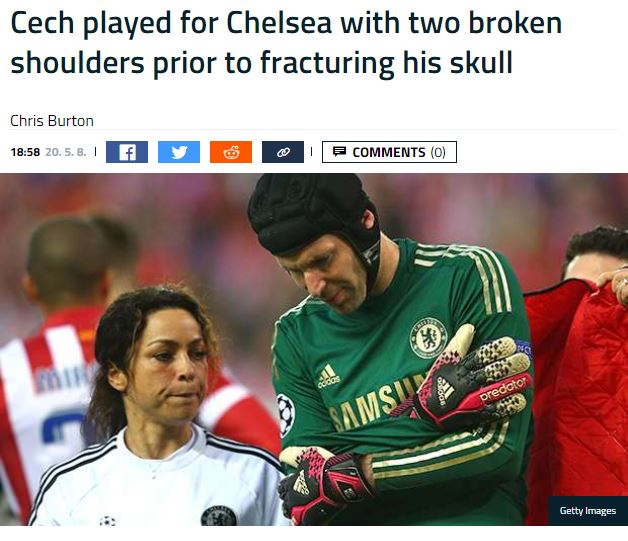This screenshot has height=541, width=628.
Task: Click the adidas logo on goalkeeper's chest
Action: 328,376
